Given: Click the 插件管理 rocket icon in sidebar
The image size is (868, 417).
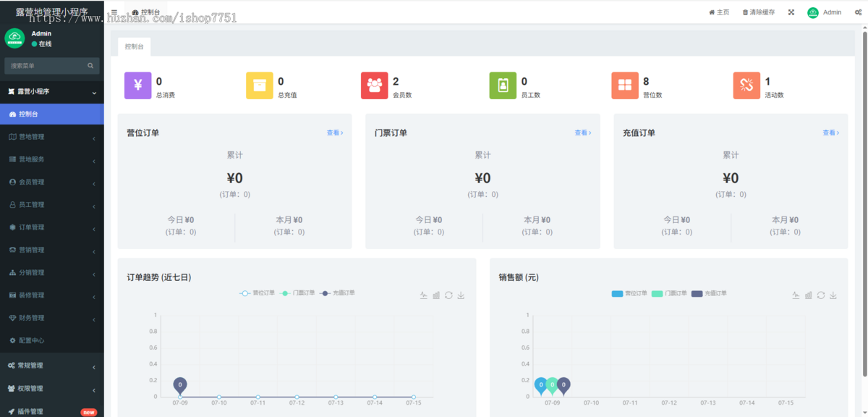Looking at the screenshot, I should (12, 411).
